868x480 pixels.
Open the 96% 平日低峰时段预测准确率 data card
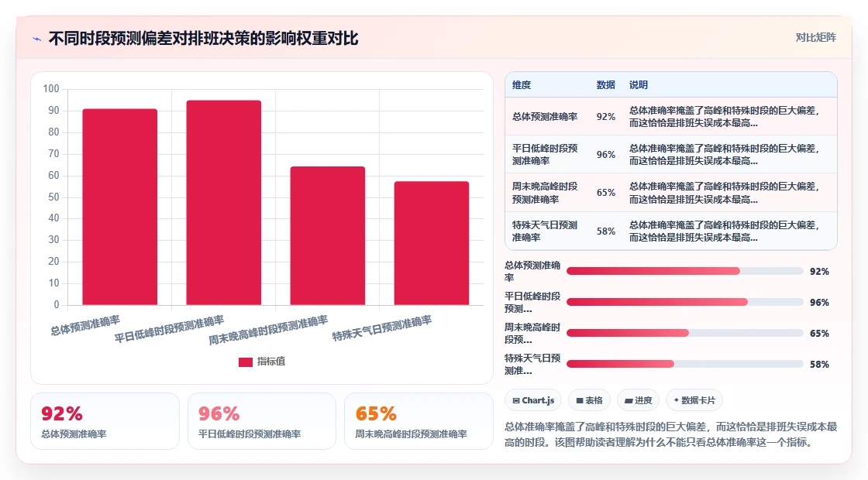(262, 421)
